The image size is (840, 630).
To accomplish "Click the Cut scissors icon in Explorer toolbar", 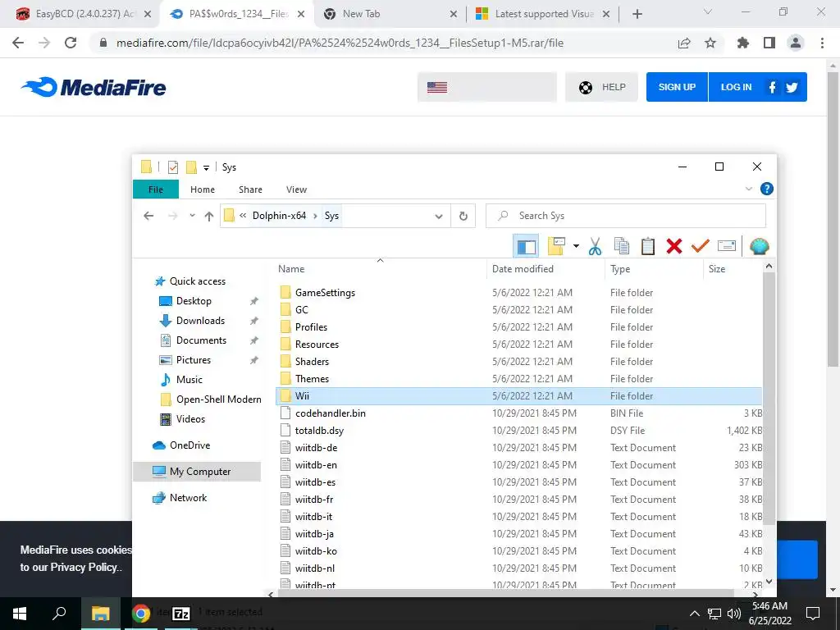I will pos(595,246).
